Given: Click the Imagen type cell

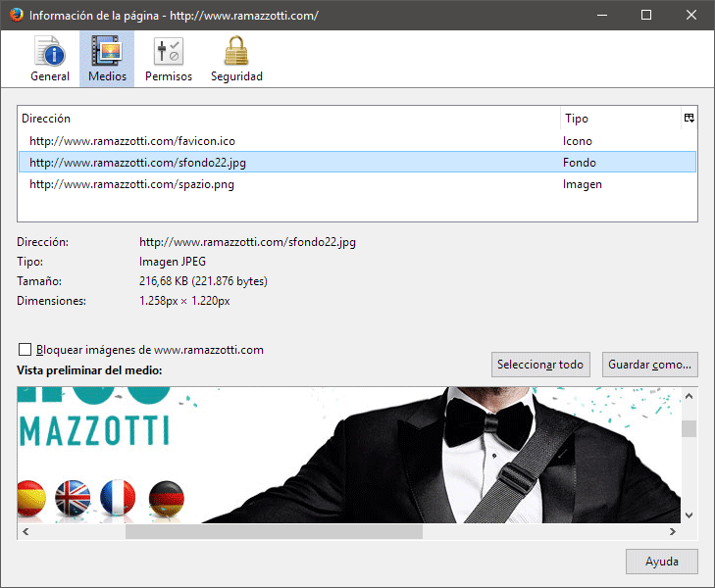Looking at the screenshot, I should (583, 184).
